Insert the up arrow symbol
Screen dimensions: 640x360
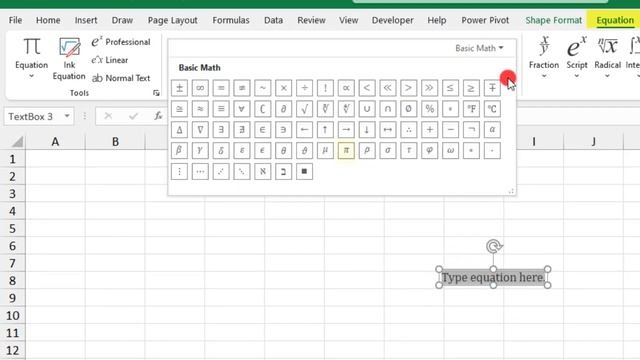tap(325, 130)
